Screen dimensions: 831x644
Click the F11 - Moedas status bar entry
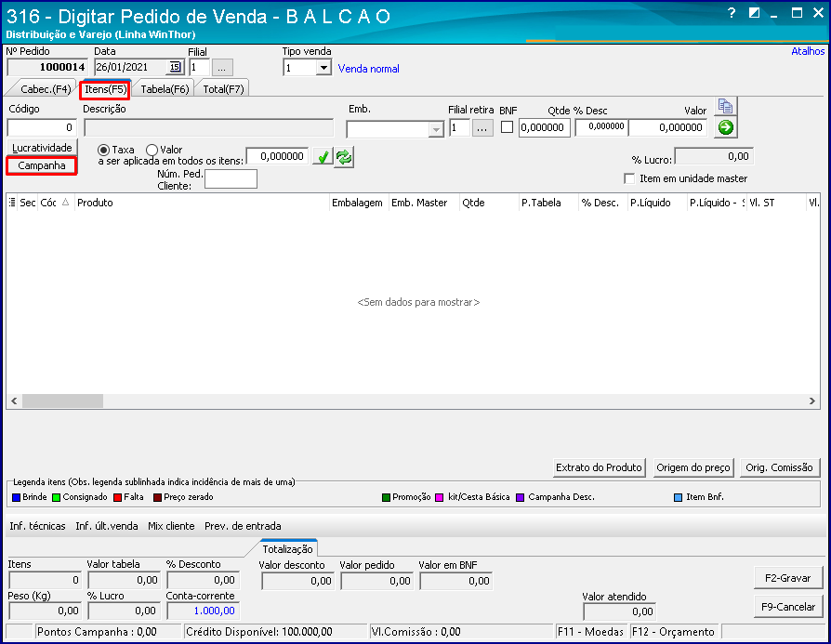click(590, 632)
